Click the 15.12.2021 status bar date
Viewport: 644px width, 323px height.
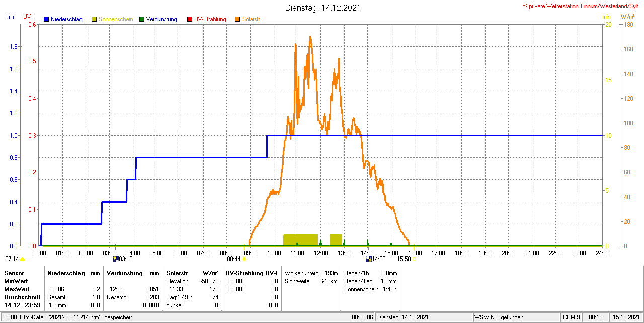coord(626,317)
